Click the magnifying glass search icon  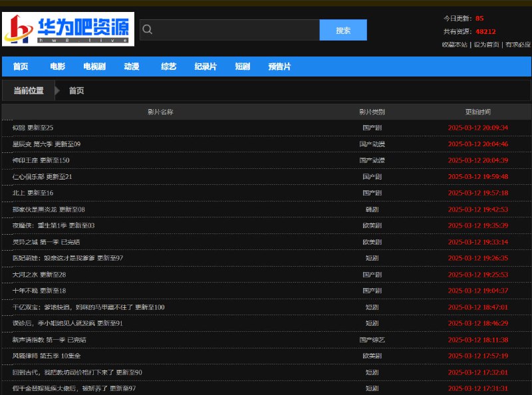pyautogui.click(x=148, y=29)
